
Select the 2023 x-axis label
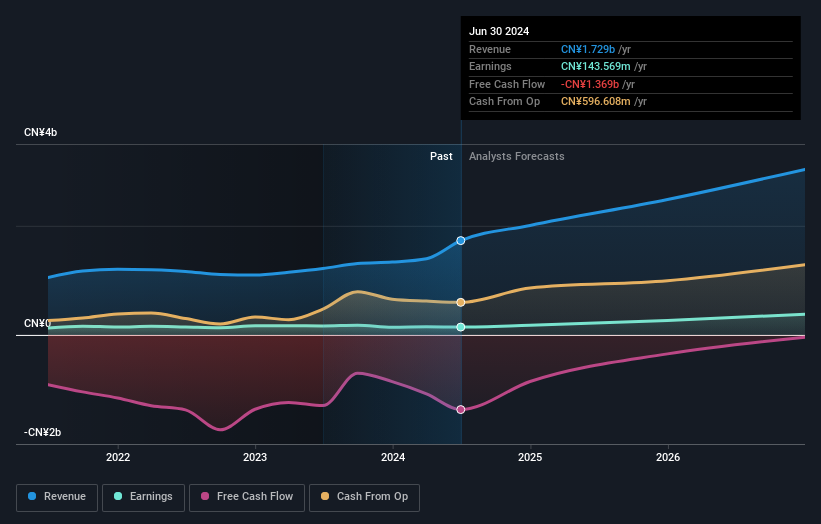255,458
